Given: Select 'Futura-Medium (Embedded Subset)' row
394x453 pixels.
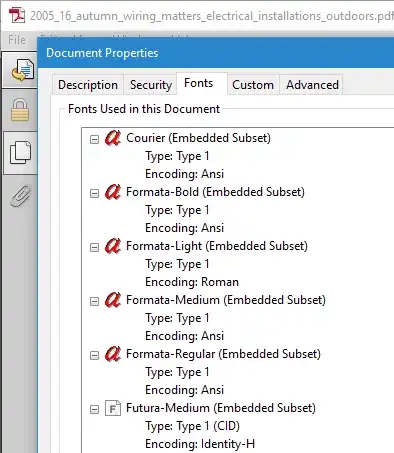Looking at the screenshot, I should pos(221,408).
